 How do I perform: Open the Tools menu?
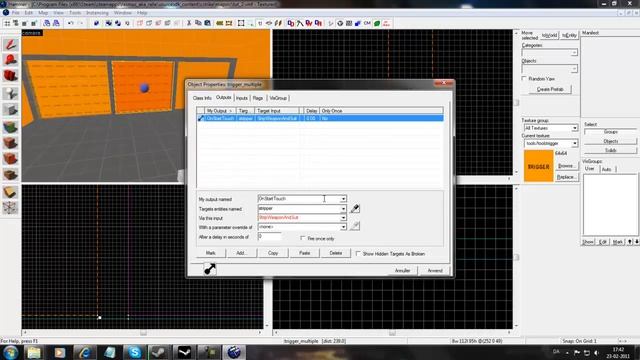pos(75,13)
